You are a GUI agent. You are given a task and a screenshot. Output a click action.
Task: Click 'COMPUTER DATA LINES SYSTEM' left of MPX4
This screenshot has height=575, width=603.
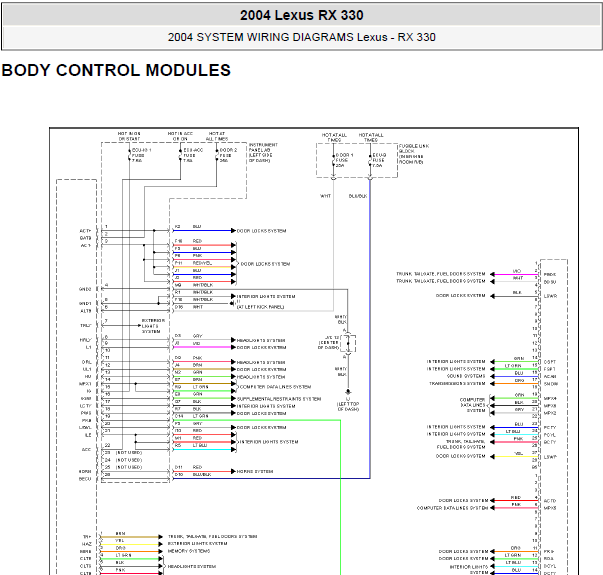coord(473,405)
